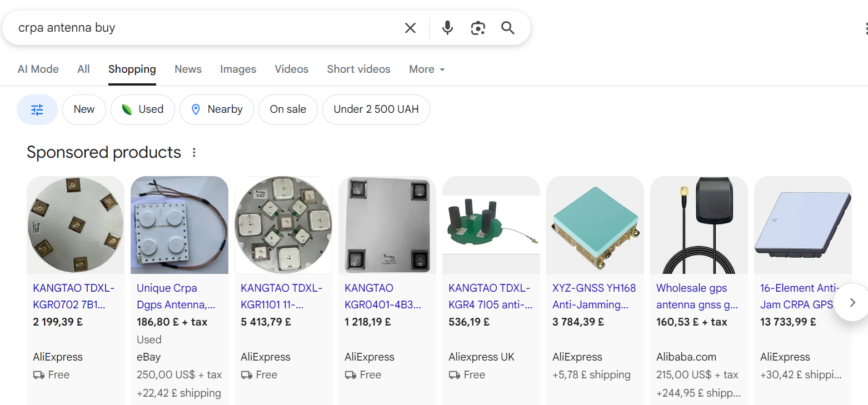868x405 pixels.
Task: Apply the Under 2 500 UAH filter
Action: click(376, 109)
